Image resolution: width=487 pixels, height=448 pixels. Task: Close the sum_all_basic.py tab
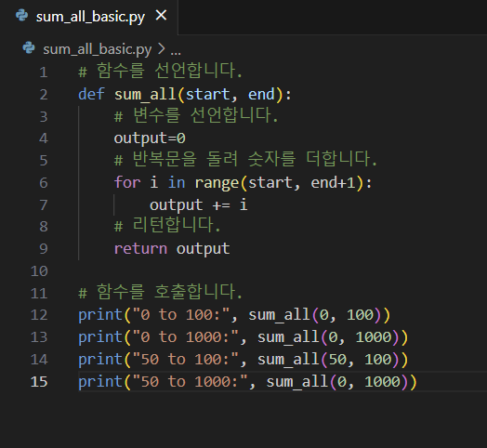coord(161,15)
